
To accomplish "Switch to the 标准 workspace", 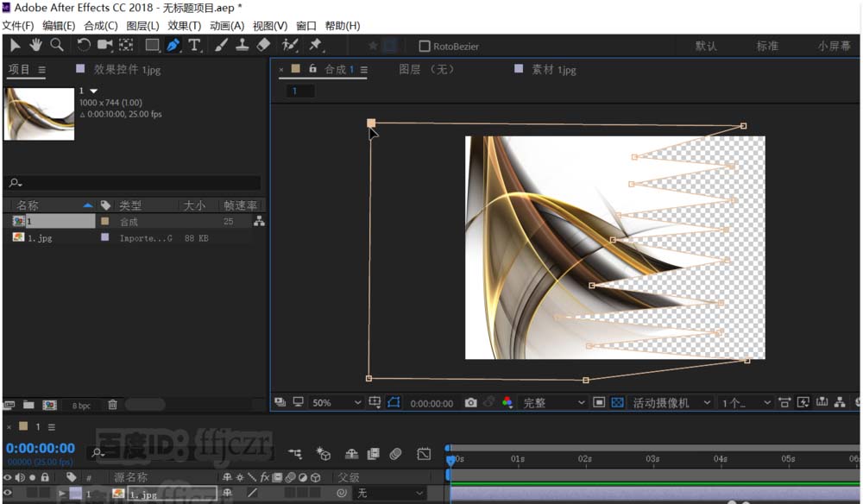I will click(x=766, y=46).
